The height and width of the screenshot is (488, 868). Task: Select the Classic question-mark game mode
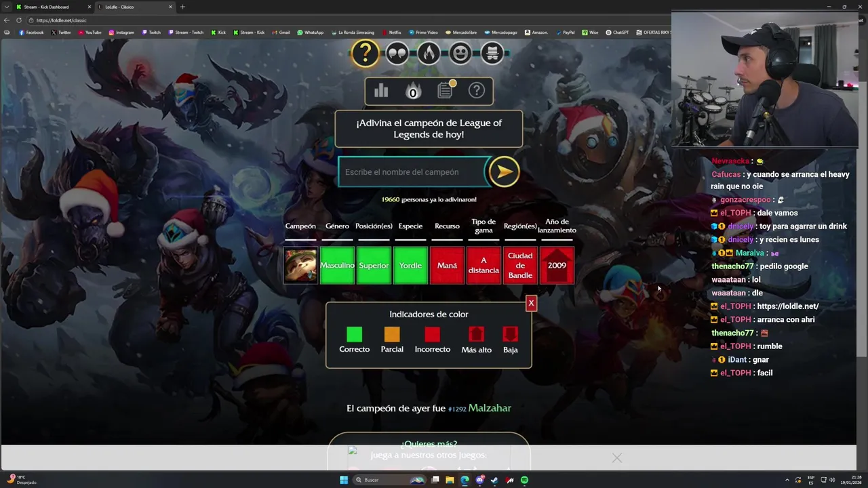[365, 53]
